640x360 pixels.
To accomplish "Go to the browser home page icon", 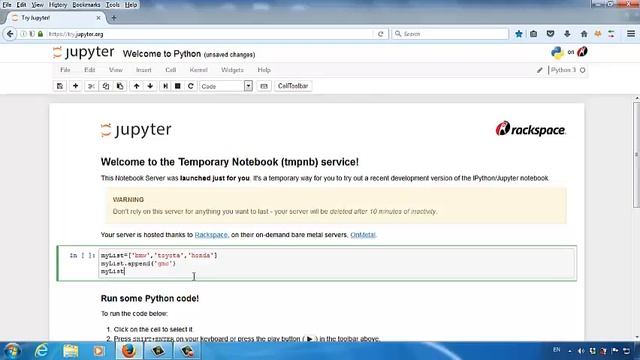I will coord(584,34).
